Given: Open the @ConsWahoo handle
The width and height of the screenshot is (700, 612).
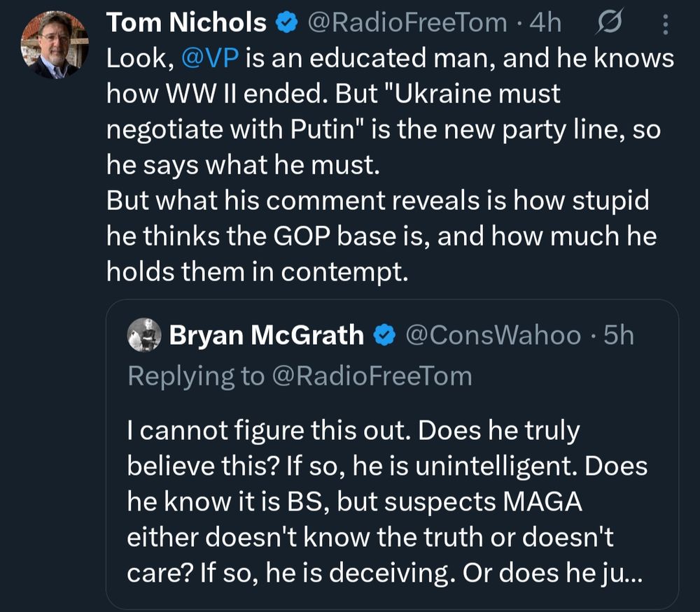Looking at the screenshot, I should [493, 336].
